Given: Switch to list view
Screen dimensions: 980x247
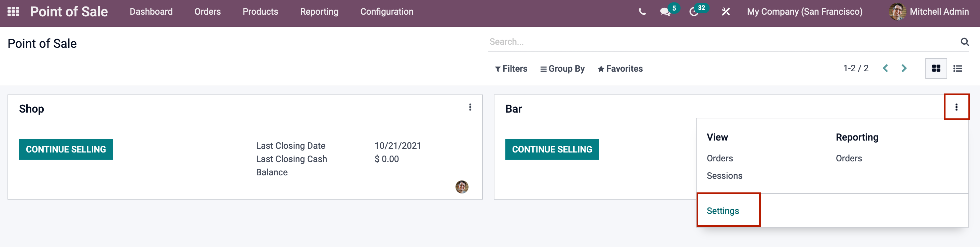Looking at the screenshot, I should click(957, 68).
